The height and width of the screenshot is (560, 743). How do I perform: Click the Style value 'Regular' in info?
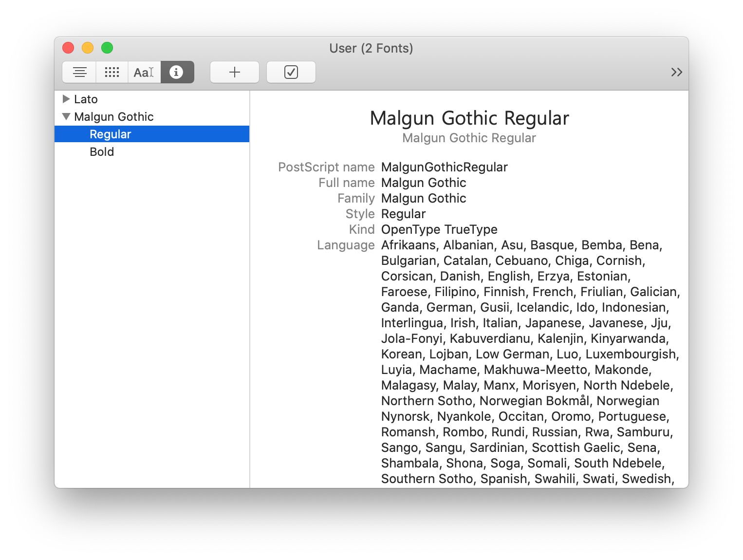coord(403,214)
